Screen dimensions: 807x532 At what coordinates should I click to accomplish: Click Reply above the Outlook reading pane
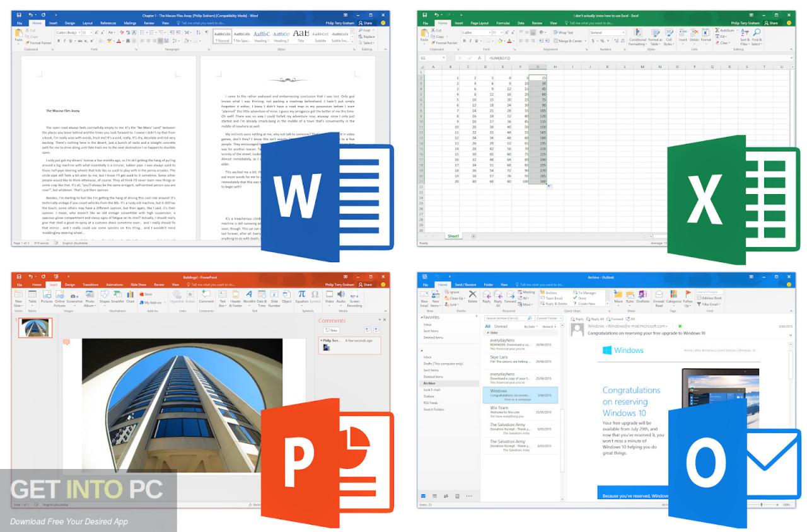pos(578,319)
